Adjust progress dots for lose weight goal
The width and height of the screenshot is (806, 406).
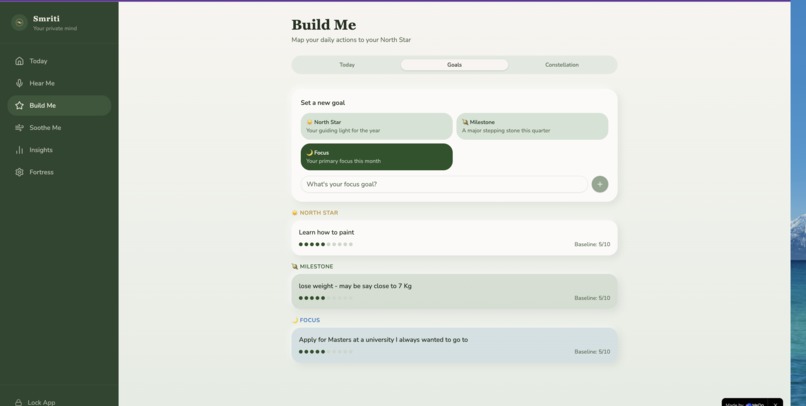[x=326, y=298]
